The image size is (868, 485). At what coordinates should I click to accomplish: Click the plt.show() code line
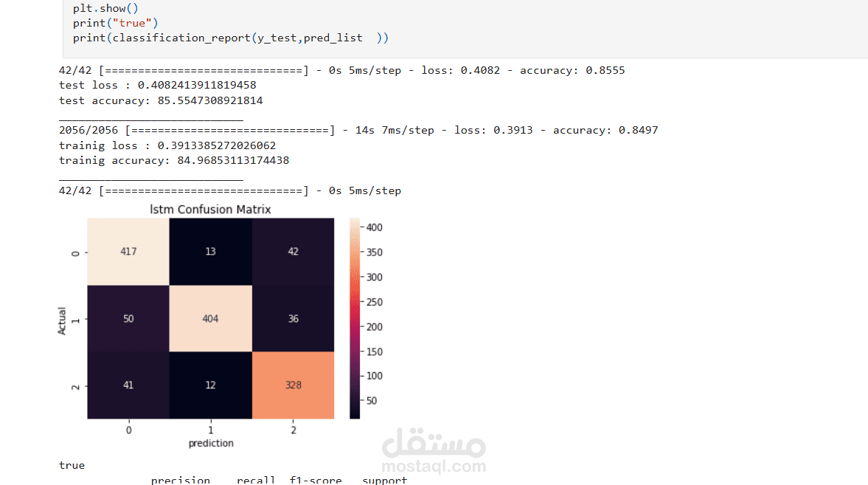coord(105,8)
